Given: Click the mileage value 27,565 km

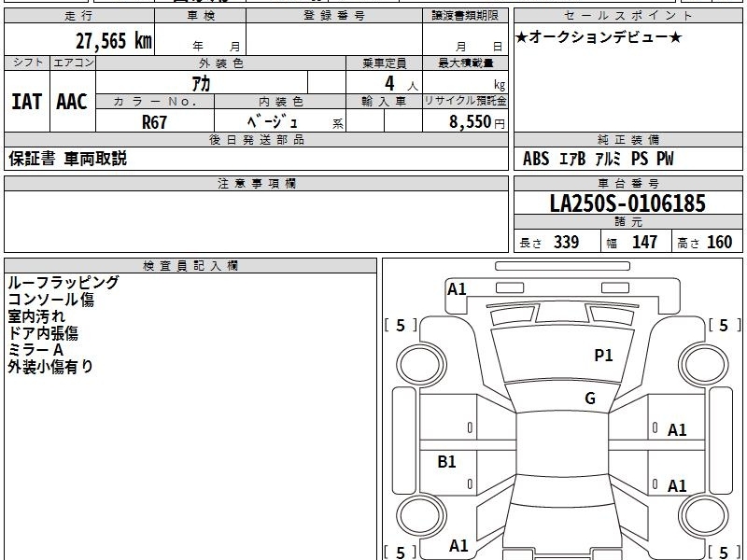Looking at the screenshot, I should point(113,41).
